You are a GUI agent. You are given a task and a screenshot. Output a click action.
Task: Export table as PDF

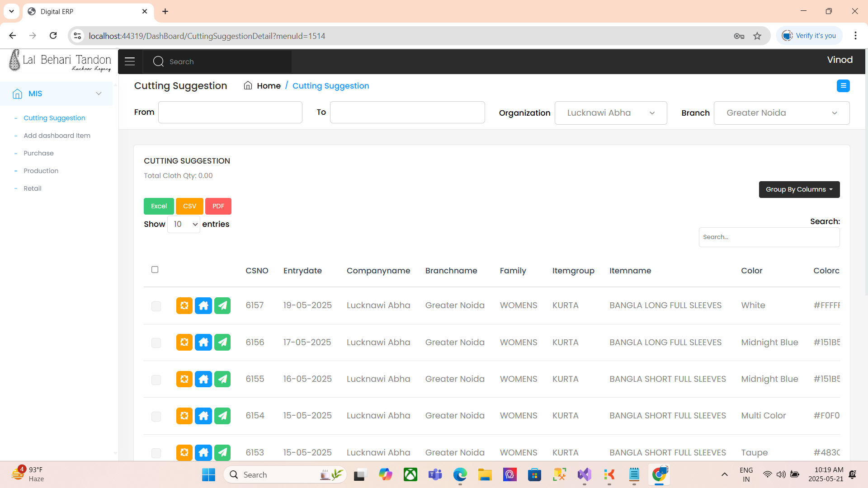click(x=218, y=206)
